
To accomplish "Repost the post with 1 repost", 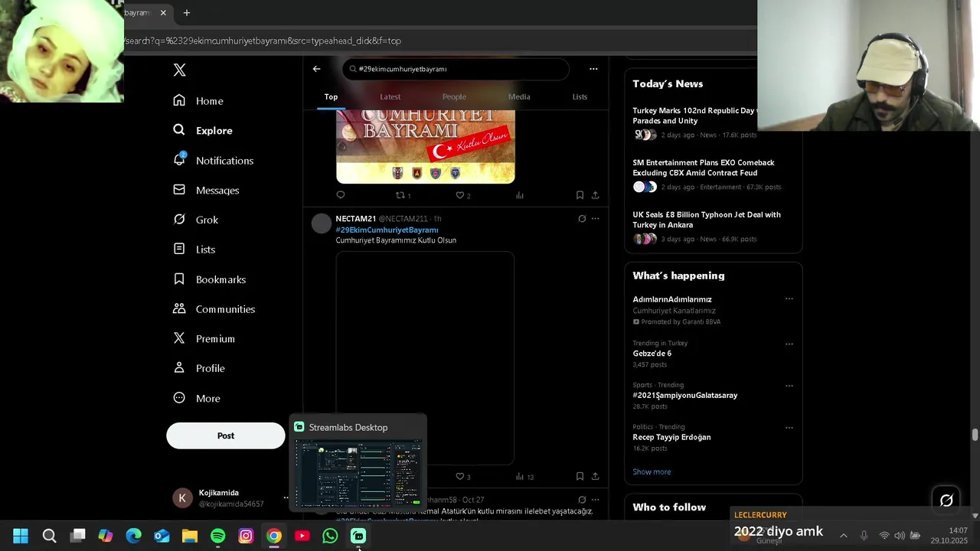I will pyautogui.click(x=403, y=195).
